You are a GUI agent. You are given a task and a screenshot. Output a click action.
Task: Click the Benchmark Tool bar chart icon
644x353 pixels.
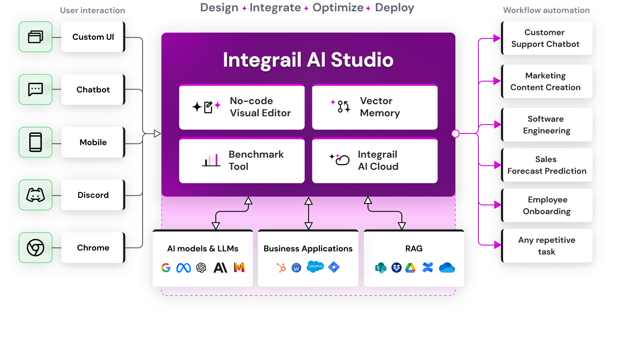211,160
